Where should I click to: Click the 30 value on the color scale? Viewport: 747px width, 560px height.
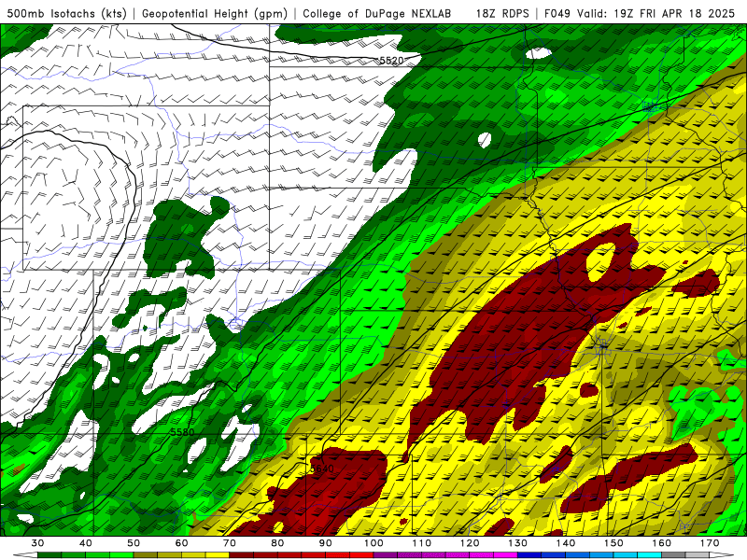[x=37, y=543]
